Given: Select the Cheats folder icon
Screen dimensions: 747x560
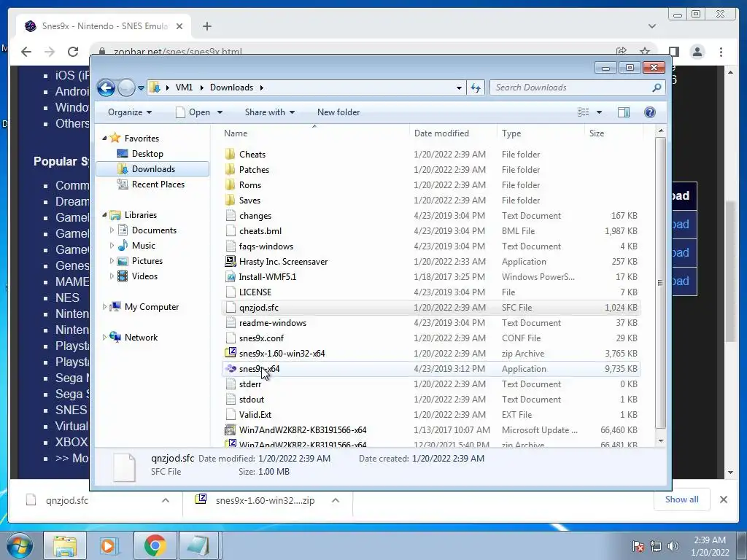Looking at the screenshot, I should click(230, 155).
